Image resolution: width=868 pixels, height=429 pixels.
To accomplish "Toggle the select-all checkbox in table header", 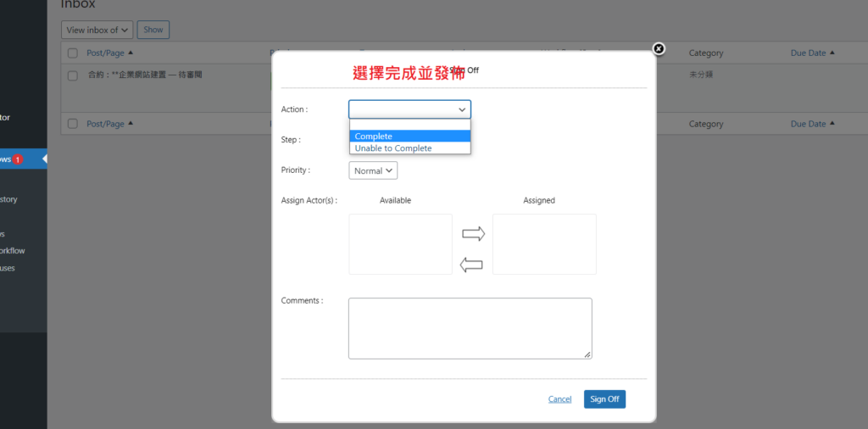I will (73, 53).
